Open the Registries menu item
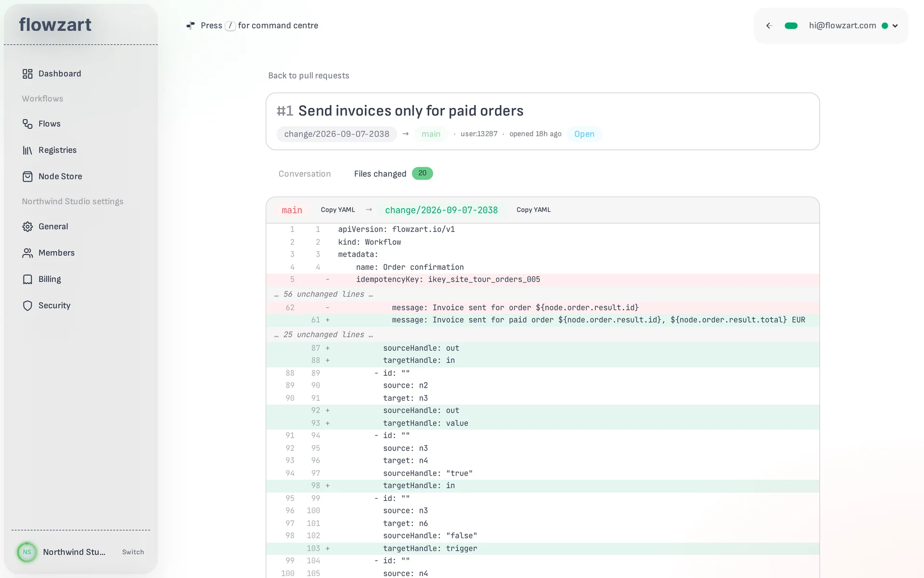This screenshot has width=924, height=578. [58, 150]
